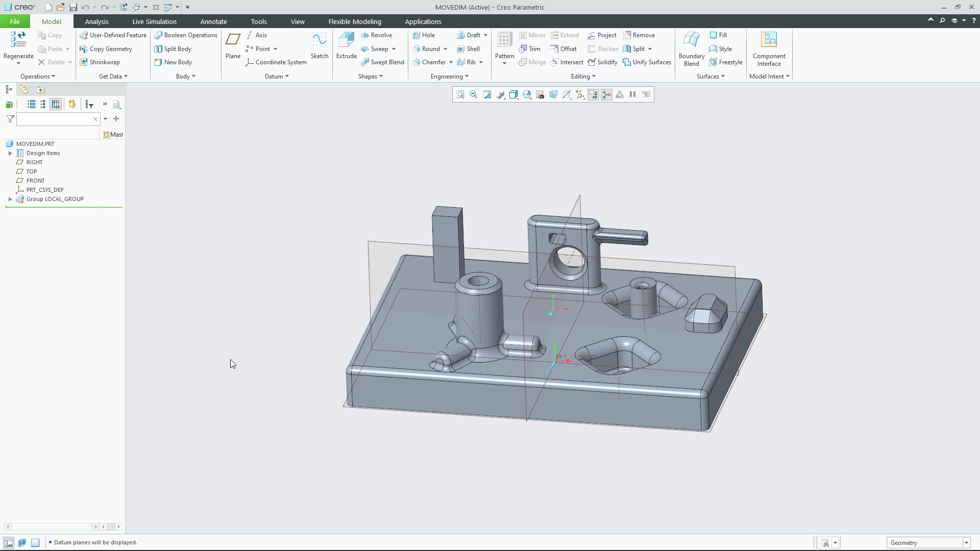Click the Component Interface icon
The height and width of the screenshot is (551, 980).
point(769,40)
